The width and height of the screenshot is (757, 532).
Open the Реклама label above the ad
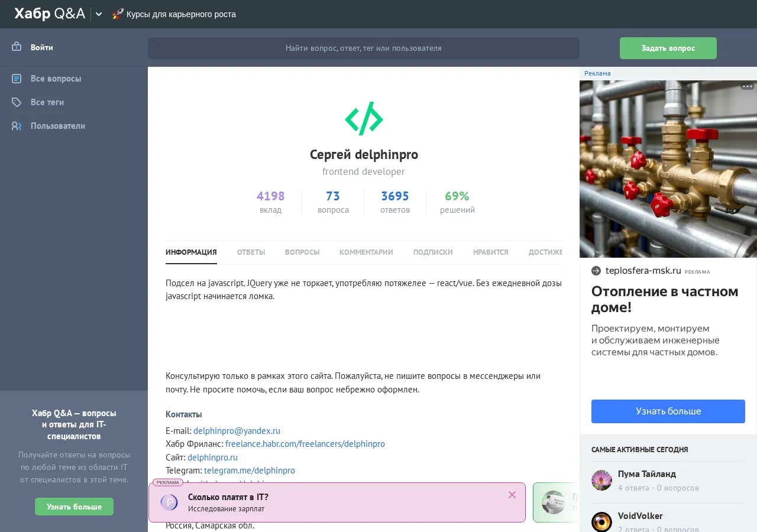pyautogui.click(x=597, y=73)
